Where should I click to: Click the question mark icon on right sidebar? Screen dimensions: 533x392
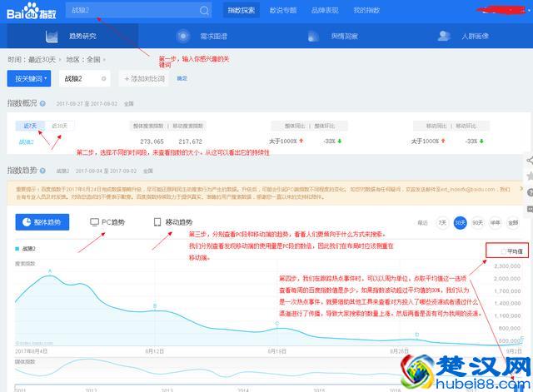(530, 192)
